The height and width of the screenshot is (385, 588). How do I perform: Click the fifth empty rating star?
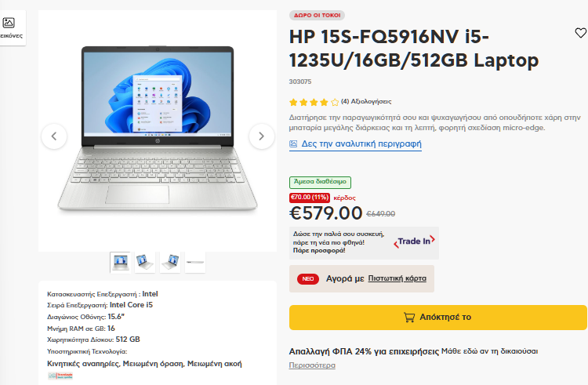tap(335, 102)
